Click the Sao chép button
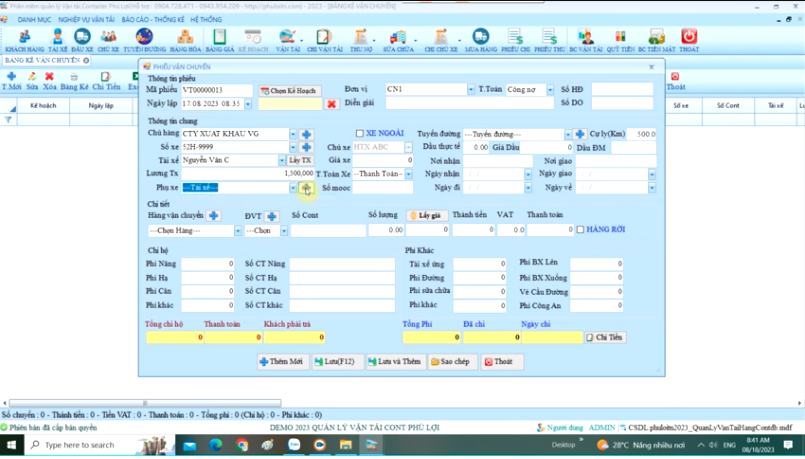This screenshot has width=805, height=459. [x=452, y=361]
